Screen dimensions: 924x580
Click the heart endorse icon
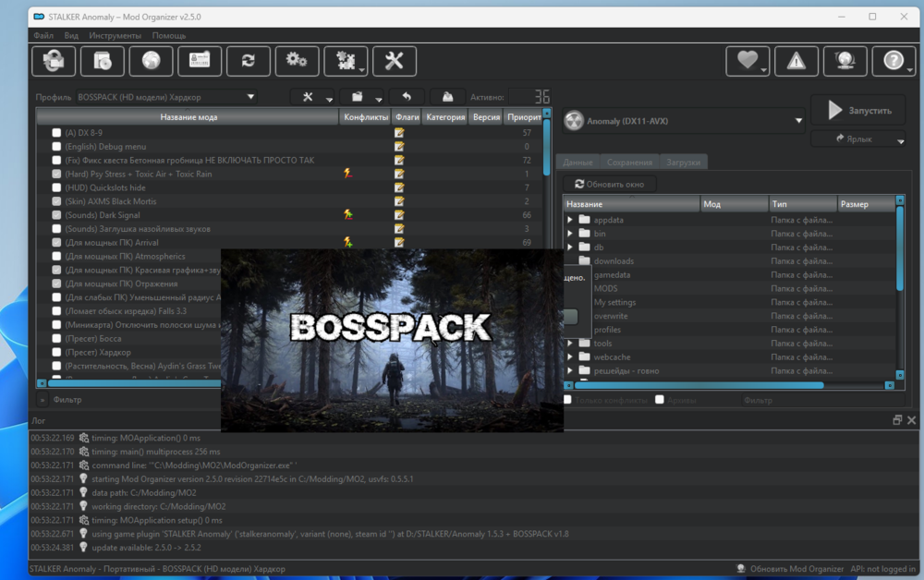pos(747,61)
